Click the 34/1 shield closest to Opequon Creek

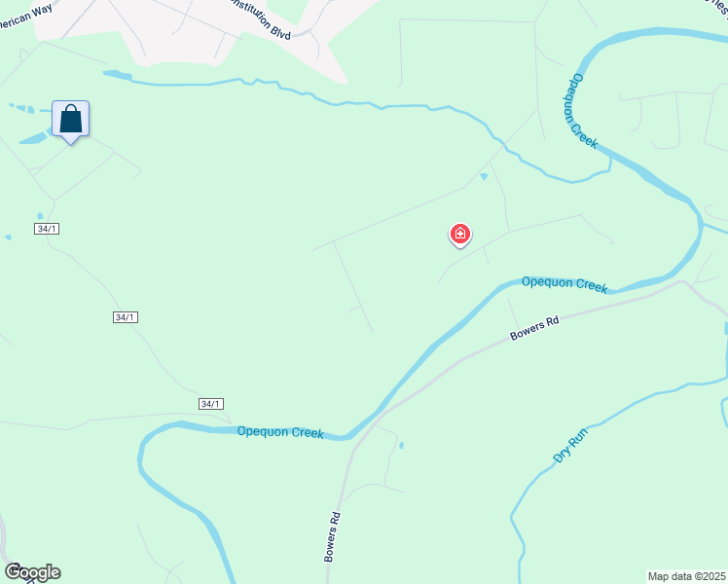[x=211, y=404]
